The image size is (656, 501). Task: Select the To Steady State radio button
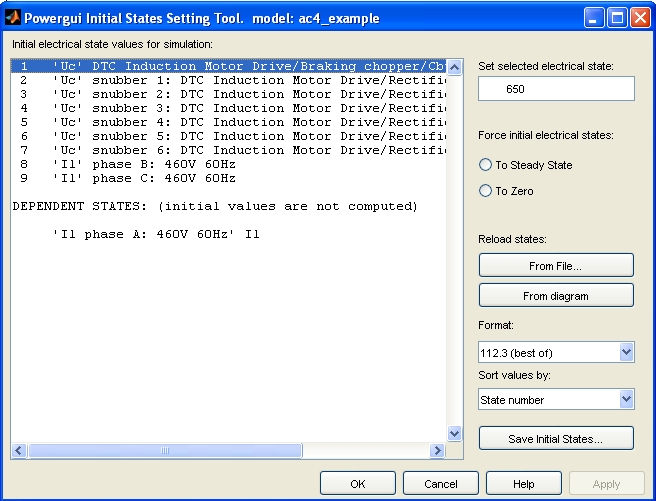coord(485,165)
